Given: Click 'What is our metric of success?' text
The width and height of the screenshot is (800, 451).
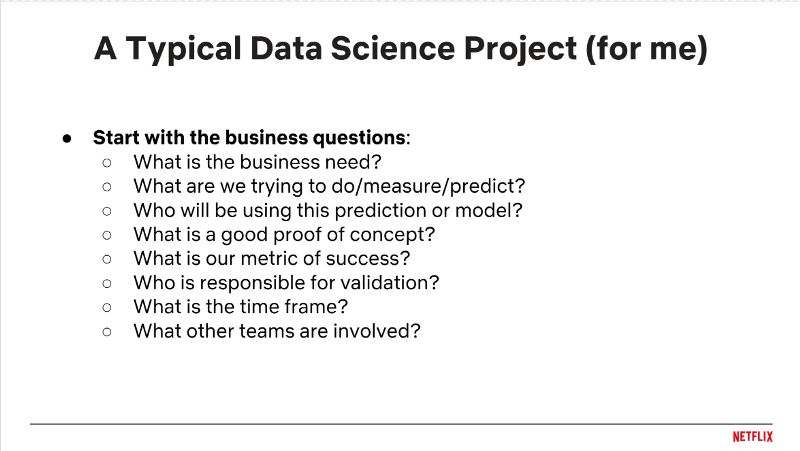Looking at the screenshot, I should point(271,258).
